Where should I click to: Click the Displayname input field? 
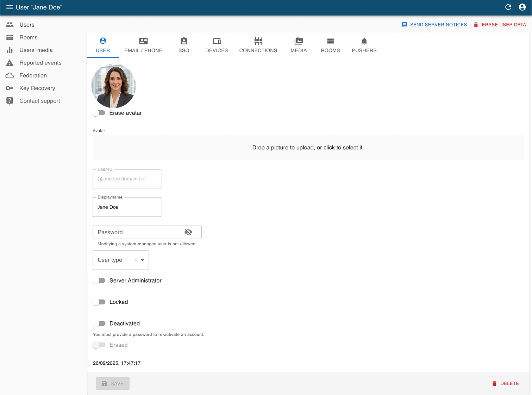127,207
